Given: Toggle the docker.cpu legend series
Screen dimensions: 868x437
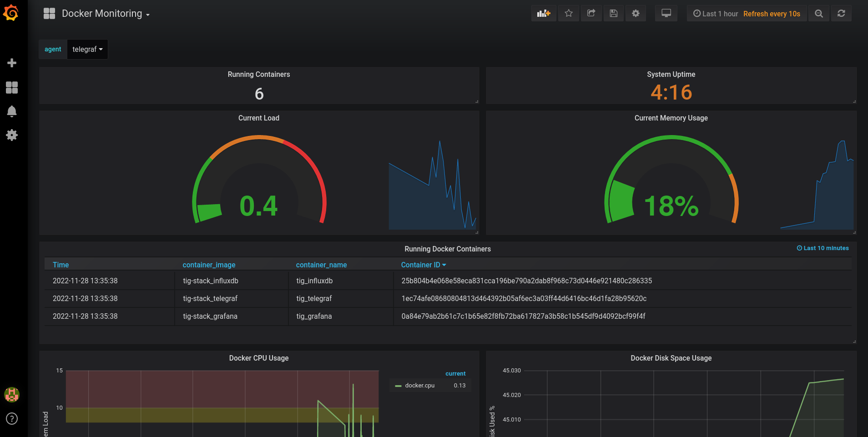Looking at the screenshot, I should pos(420,385).
